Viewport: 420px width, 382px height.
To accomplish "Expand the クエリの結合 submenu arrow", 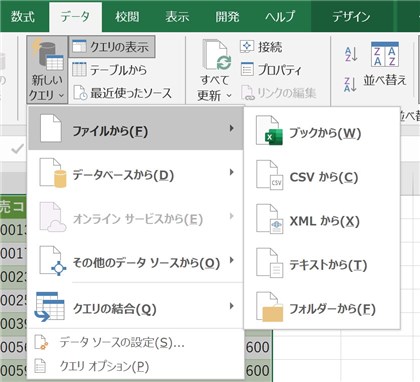I will (232, 306).
